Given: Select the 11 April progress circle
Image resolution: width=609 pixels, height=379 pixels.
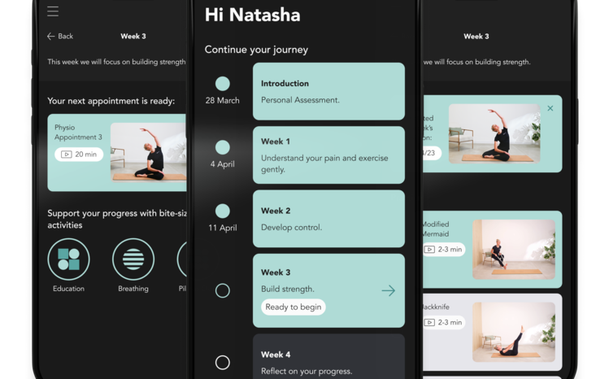Looking at the screenshot, I should (x=223, y=211).
